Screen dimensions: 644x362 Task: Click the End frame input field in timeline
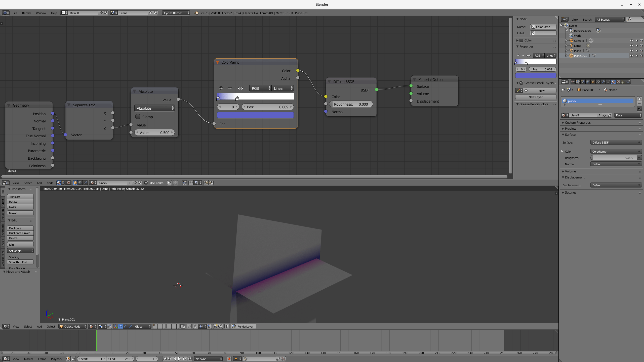(120, 359)
